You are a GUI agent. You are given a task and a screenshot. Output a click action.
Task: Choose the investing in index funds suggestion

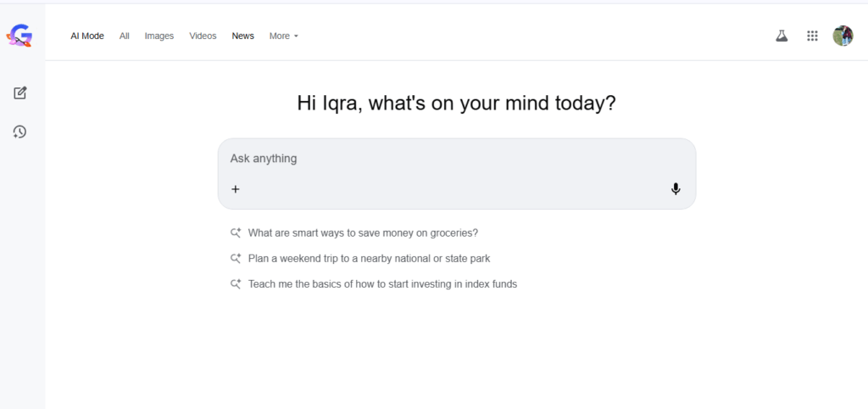click(x=382, y=284)
